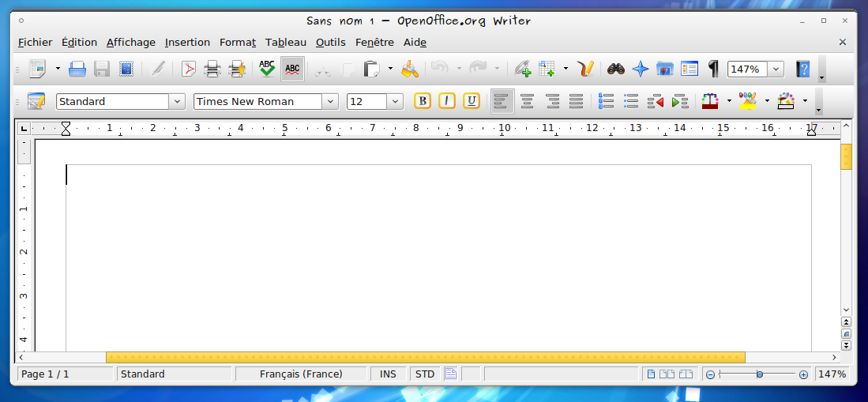
Task: Toggle AutoSpellcheck red underline ABC button
Action: (x=292, y=70)
